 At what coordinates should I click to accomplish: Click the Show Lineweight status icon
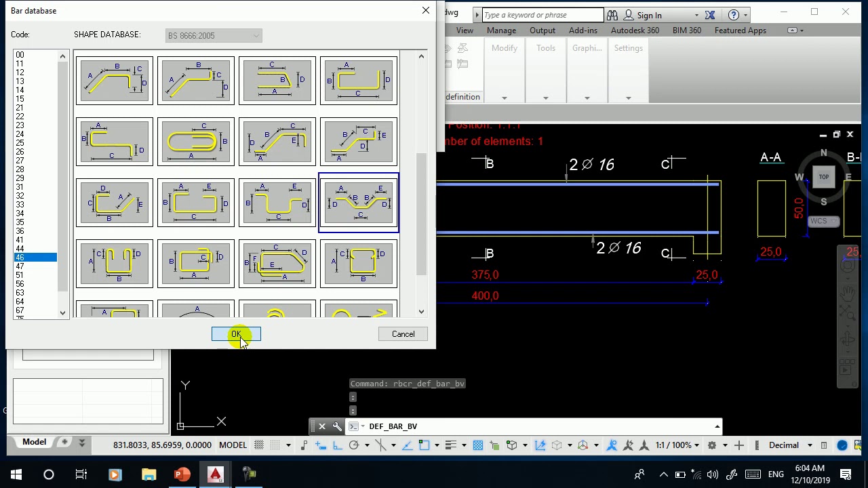pyautogui.click(x=450, y=445)
